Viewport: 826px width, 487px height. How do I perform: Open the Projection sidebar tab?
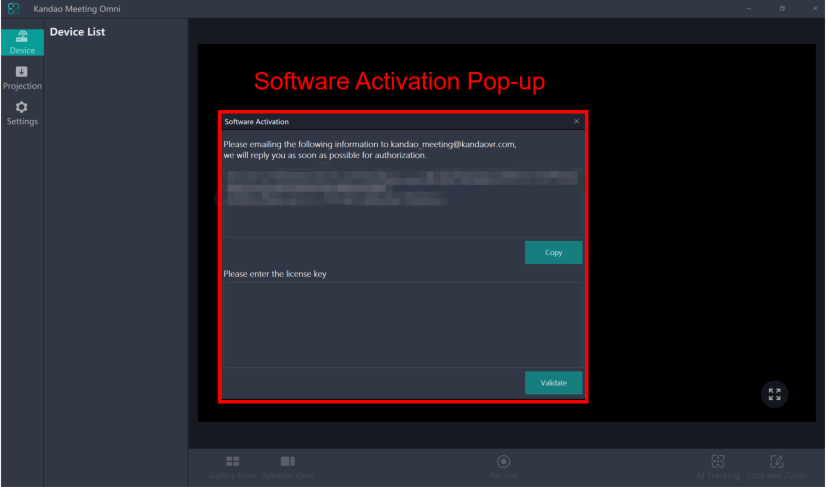[x=21, y=77]
